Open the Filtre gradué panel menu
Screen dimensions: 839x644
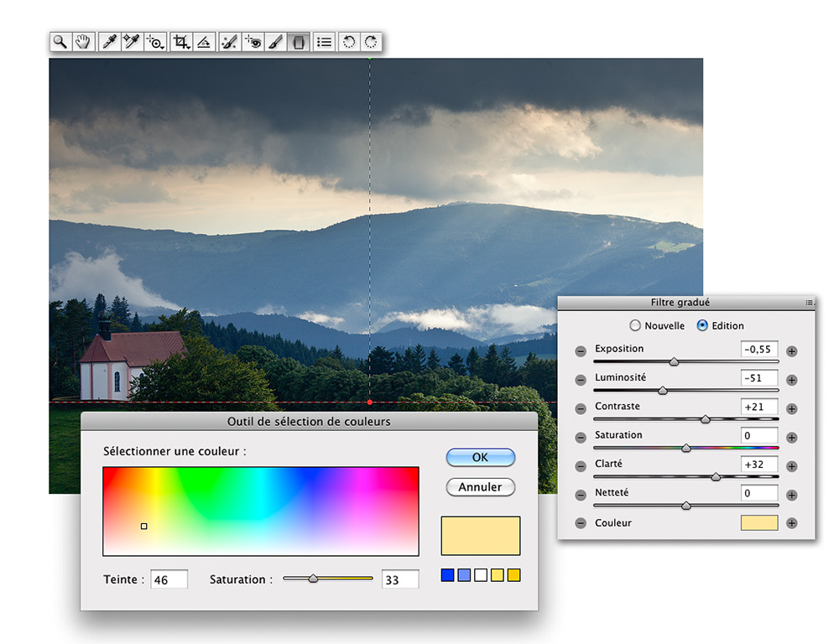(810, 303)
